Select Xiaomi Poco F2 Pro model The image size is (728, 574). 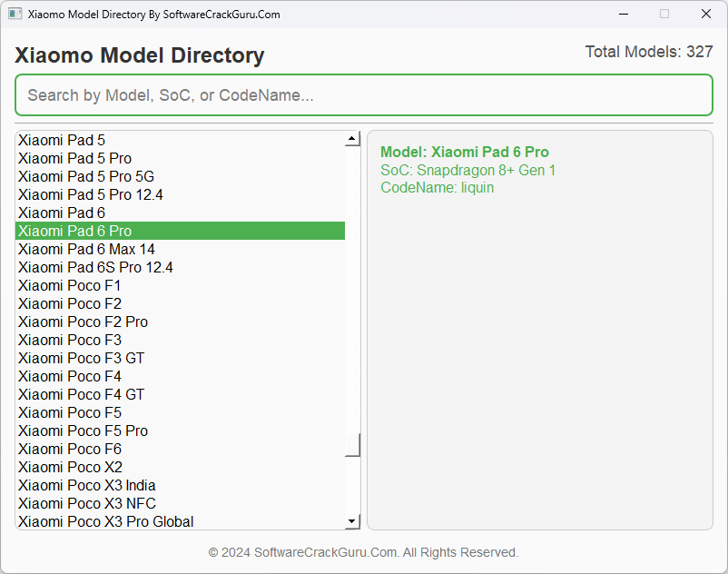[x=83, y=322]
